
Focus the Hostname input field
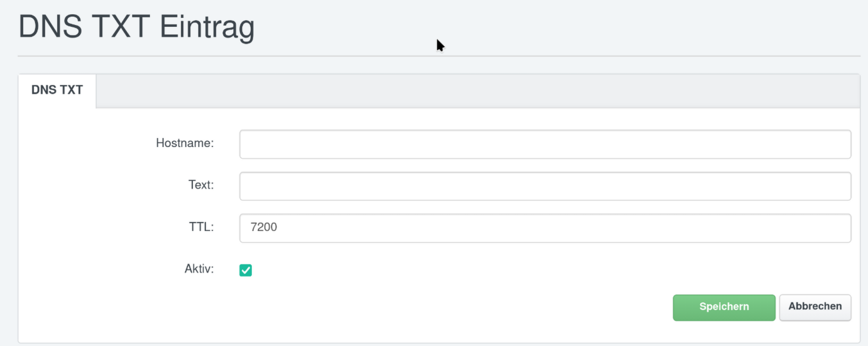tap(545, 144)
